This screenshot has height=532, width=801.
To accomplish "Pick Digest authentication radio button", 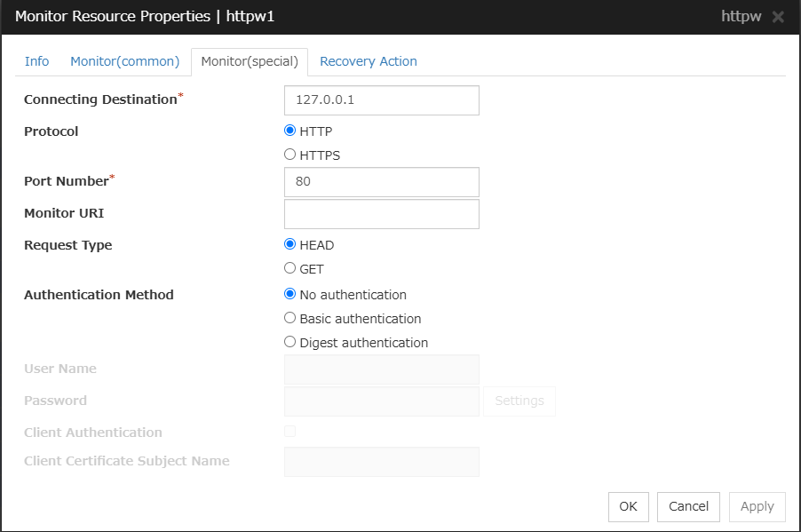I will 290,342.
